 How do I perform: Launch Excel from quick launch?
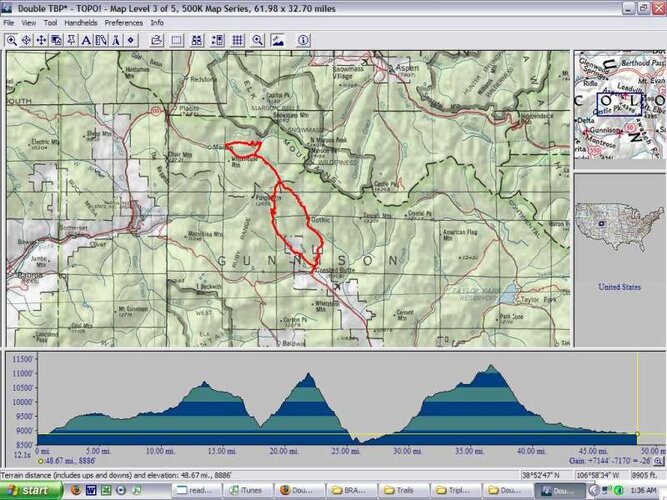point(106,490)
